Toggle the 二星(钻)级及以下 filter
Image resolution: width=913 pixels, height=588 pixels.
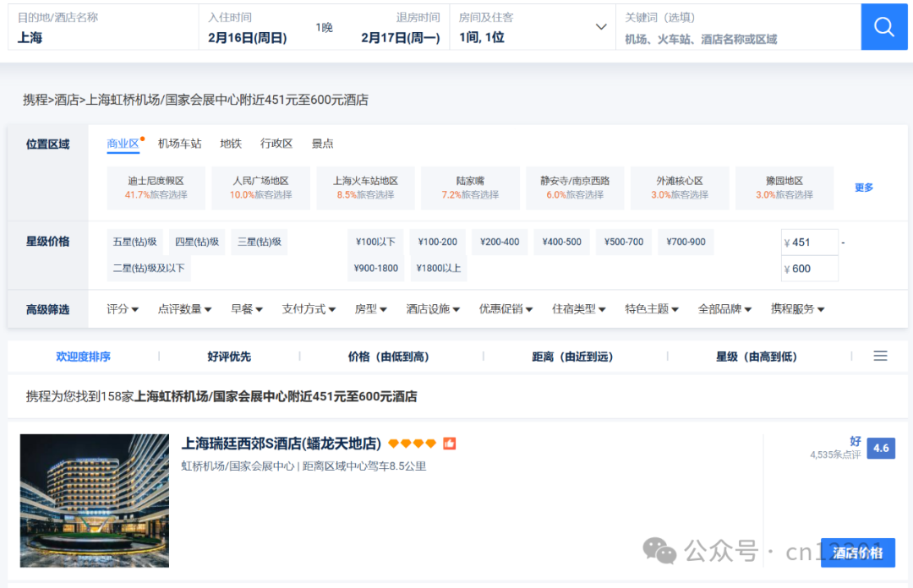(149, 269)
